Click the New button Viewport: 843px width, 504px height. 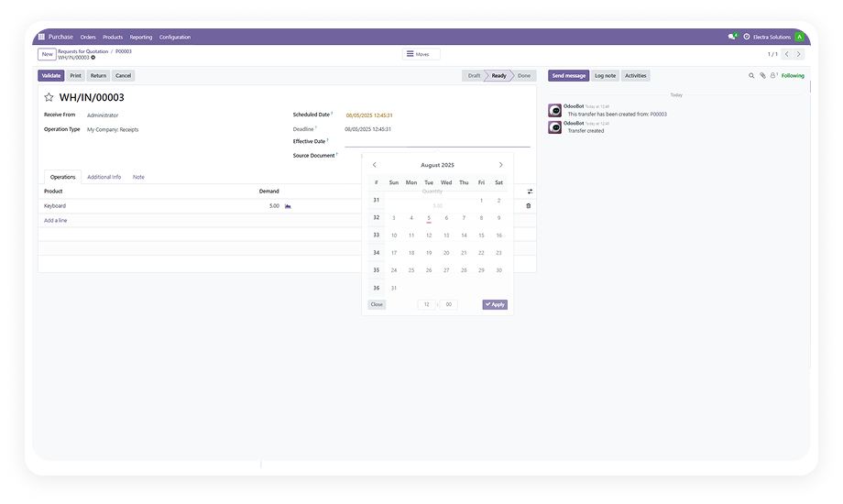click(x=47, y=54)
